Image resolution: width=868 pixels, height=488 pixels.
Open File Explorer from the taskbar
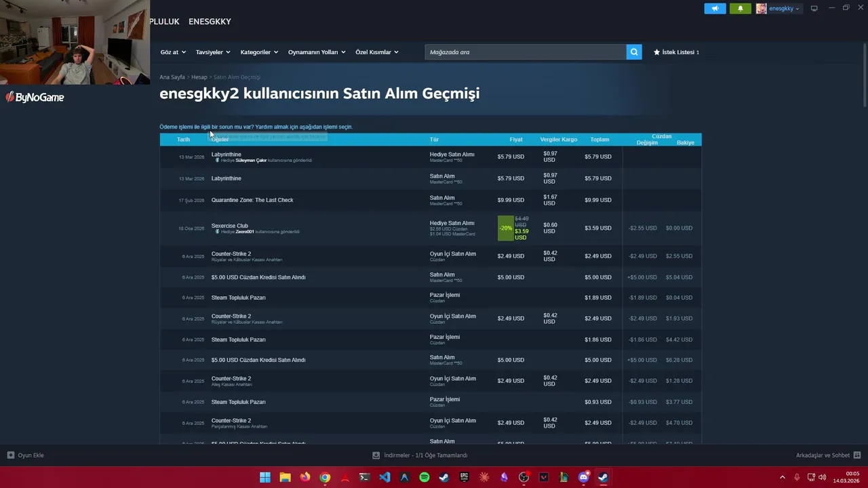[x=285, y=477]
